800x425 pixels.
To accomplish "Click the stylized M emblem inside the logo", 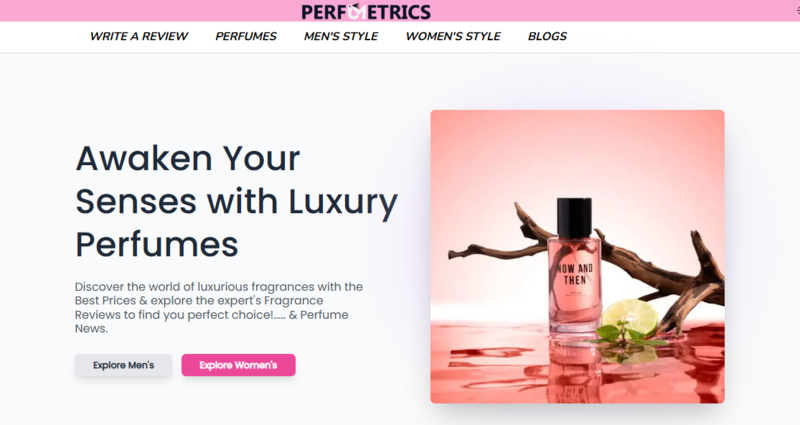I will (x=357, y=11).
